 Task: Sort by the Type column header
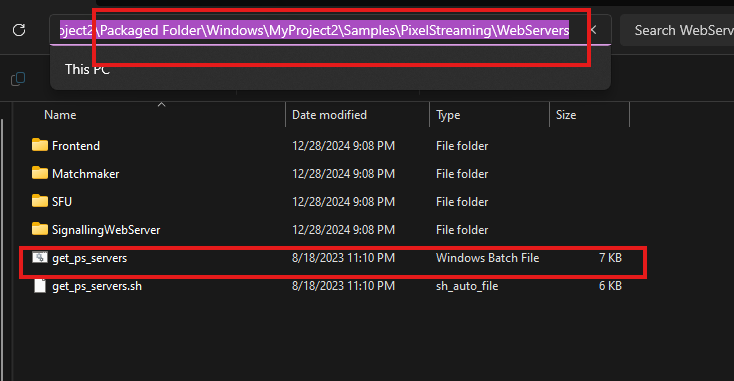448,115
